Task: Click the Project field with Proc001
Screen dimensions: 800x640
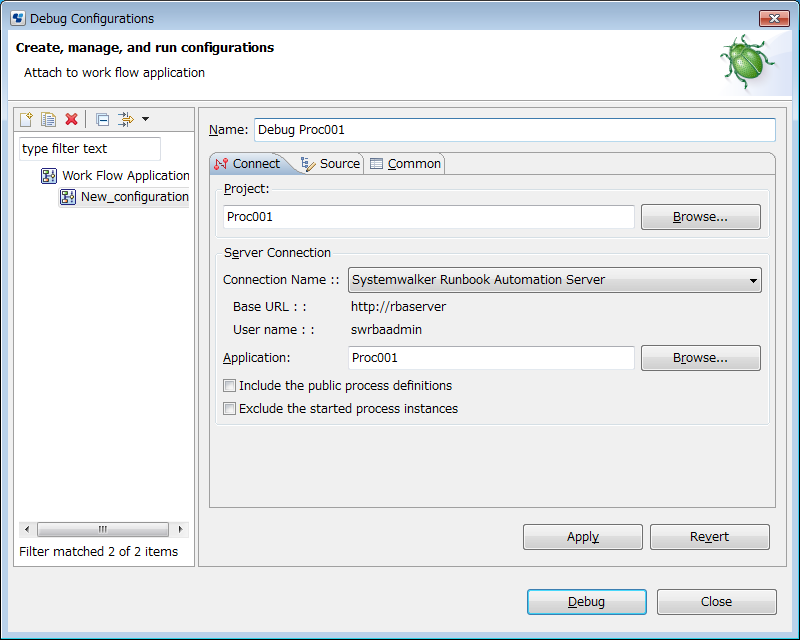Action: pos(429,217)
